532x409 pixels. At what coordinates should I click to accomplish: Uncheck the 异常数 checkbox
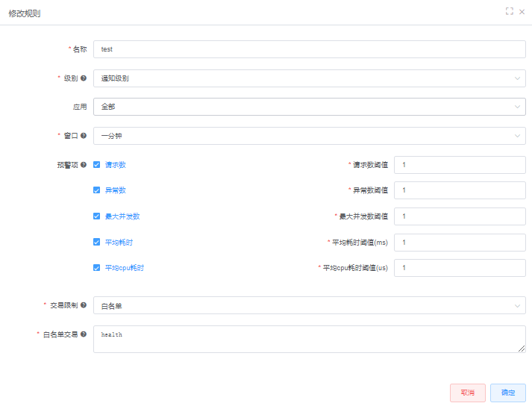pyautogui.click(x=97, y=190)
